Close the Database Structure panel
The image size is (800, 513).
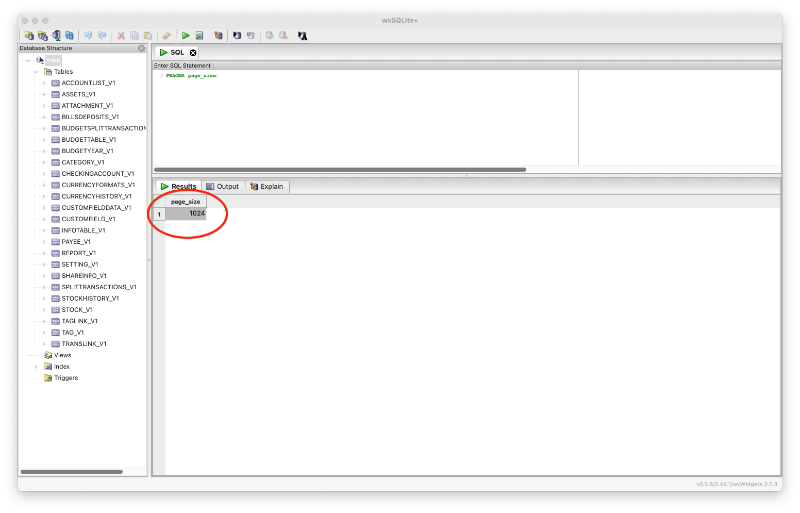pos(141,48)
